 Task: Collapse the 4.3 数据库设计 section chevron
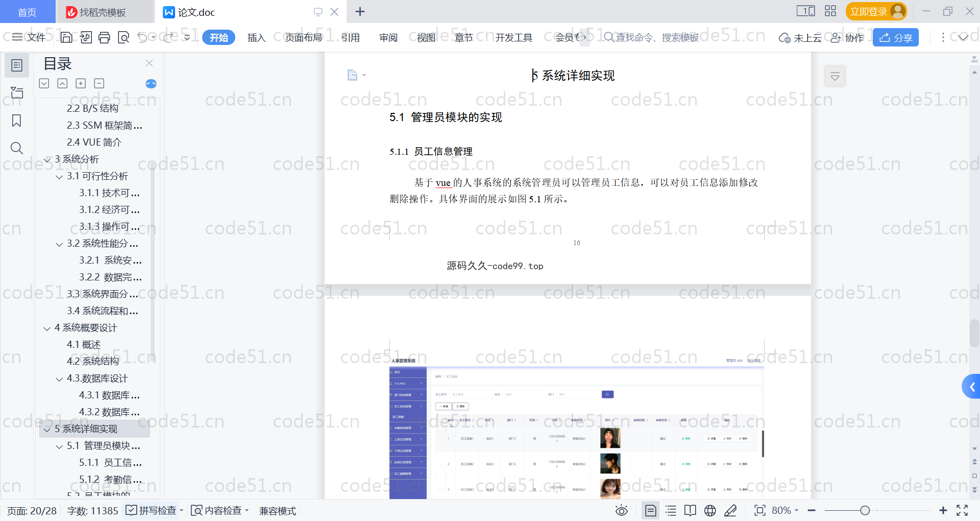point(59,379)
